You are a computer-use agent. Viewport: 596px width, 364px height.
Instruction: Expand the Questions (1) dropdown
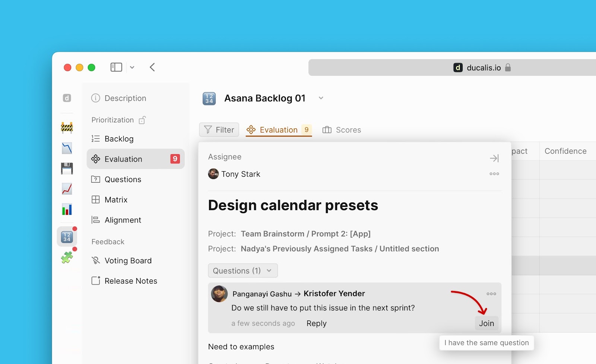(x=243, y=271)
